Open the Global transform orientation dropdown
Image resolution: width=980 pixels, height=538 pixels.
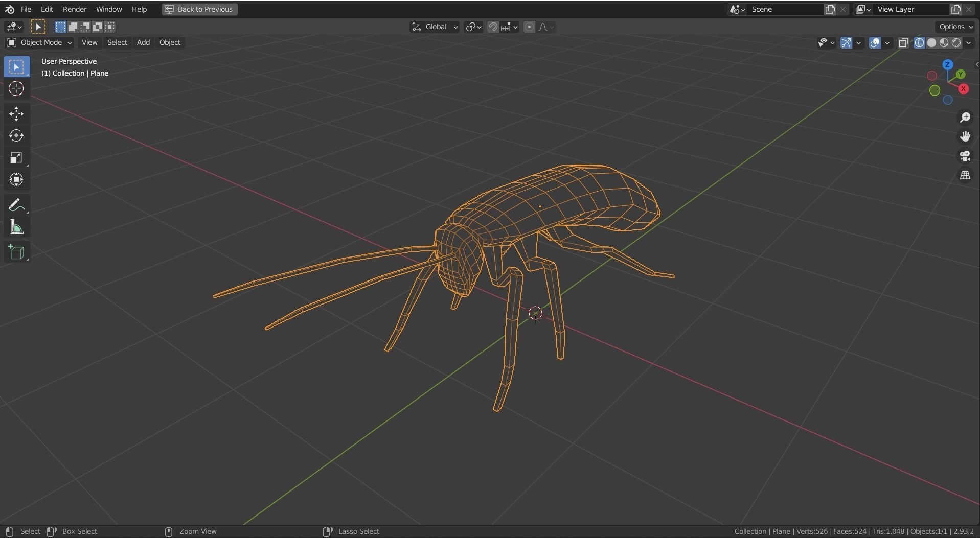tap(435, 27)
